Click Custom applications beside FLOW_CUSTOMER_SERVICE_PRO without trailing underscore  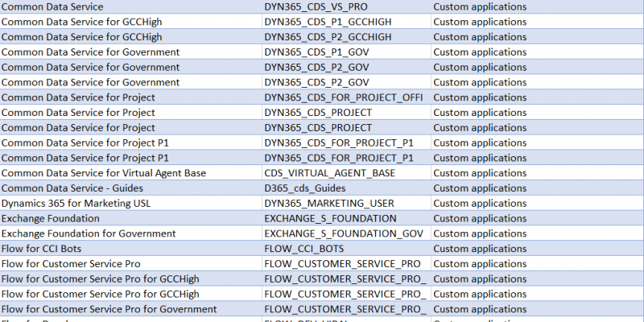pos(537,264)
